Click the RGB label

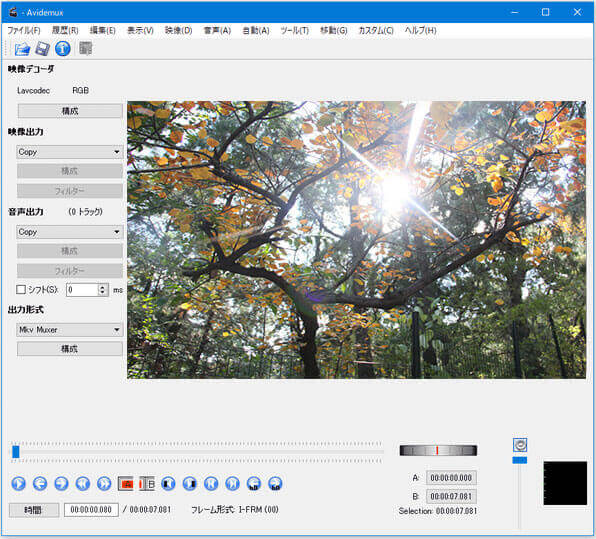(81, 90)
